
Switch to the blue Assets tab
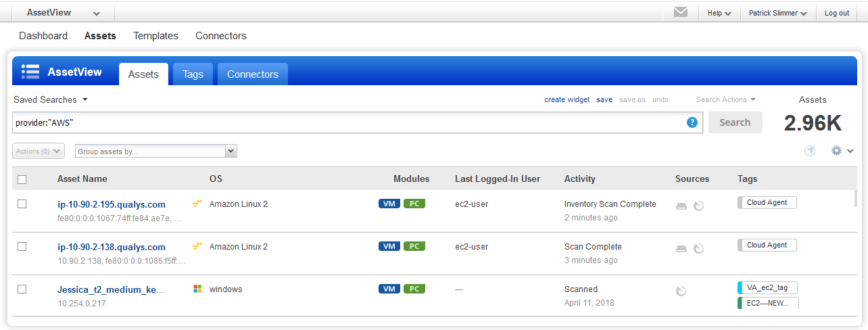pos(143,74)
